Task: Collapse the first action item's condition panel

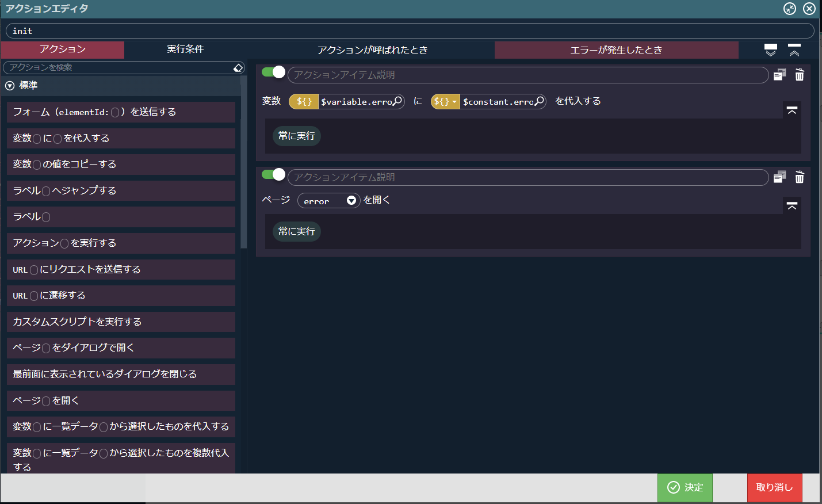Action: [792, 110]
